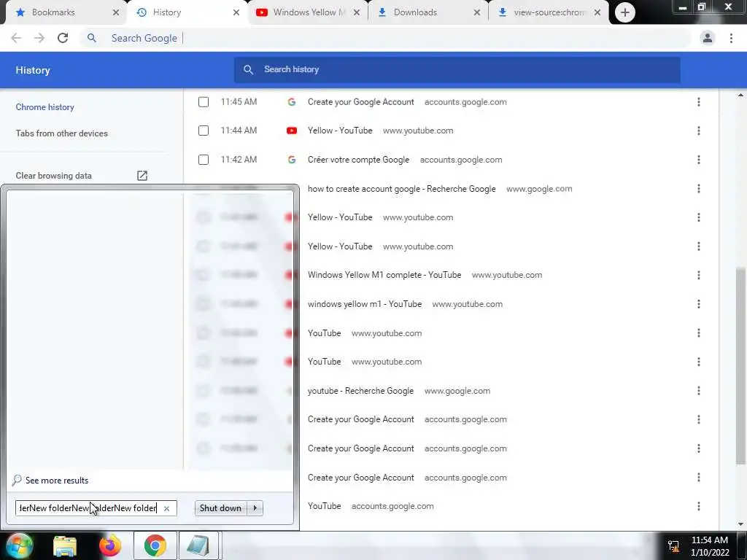Open actions menu for 11:45 AM entry

tap(698, 102)
